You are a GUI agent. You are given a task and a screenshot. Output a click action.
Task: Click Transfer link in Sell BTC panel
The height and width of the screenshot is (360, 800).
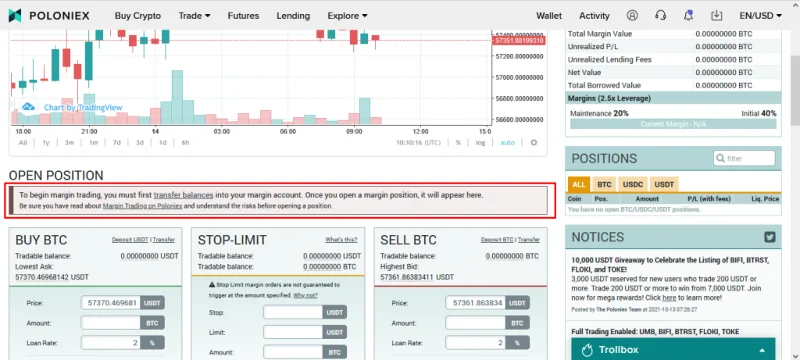[x=529, y=240]
